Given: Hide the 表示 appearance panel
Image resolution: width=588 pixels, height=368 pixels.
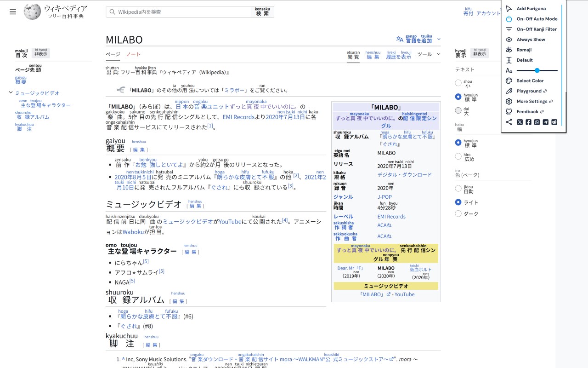Looking at the screenshot, I should (479, 53).
